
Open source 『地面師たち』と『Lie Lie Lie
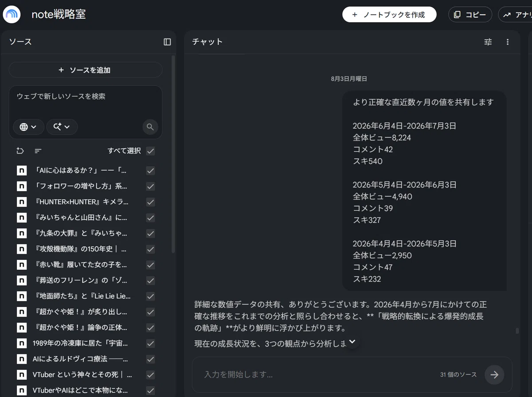tap(82, 296)
